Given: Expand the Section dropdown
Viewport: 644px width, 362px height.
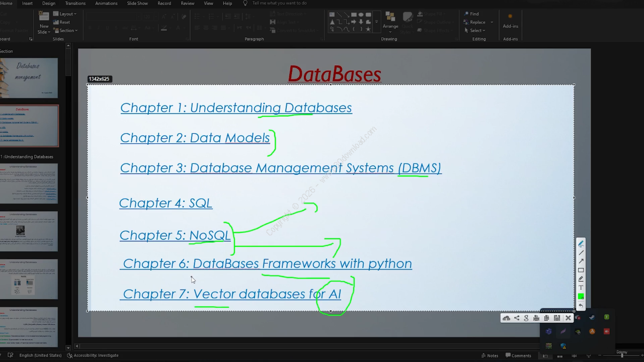Looking at the screenshot, I should pyautogui.click(x=65, y=31).
